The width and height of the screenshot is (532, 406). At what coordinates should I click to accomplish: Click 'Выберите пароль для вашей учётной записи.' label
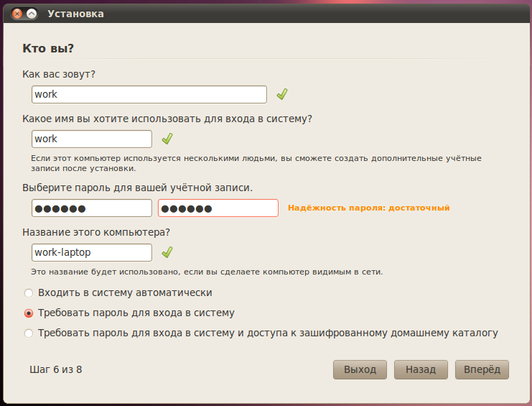[137, 188]
